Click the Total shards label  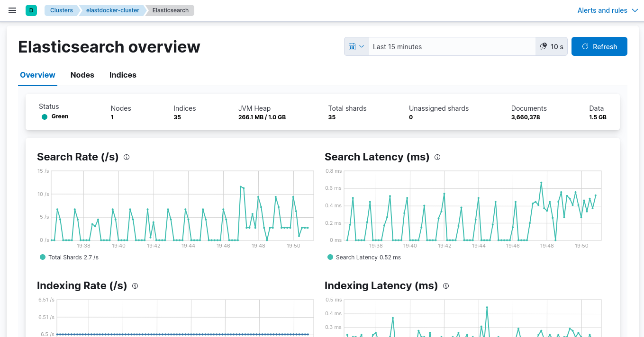[347, 108]
